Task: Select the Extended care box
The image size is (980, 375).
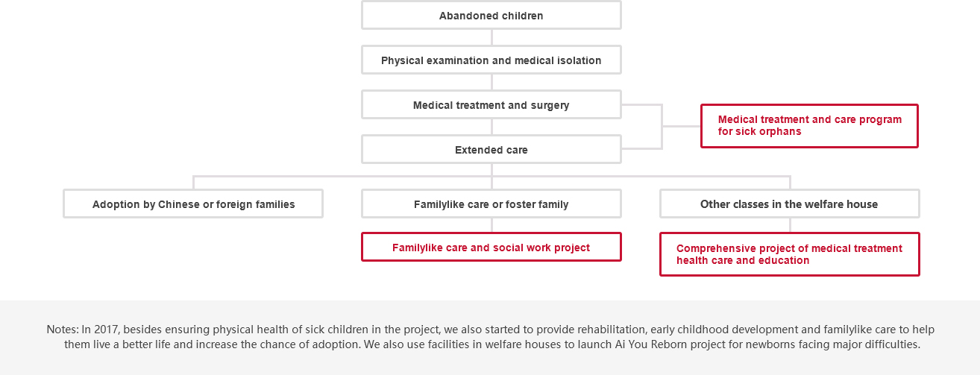Action: coord(491,149)
